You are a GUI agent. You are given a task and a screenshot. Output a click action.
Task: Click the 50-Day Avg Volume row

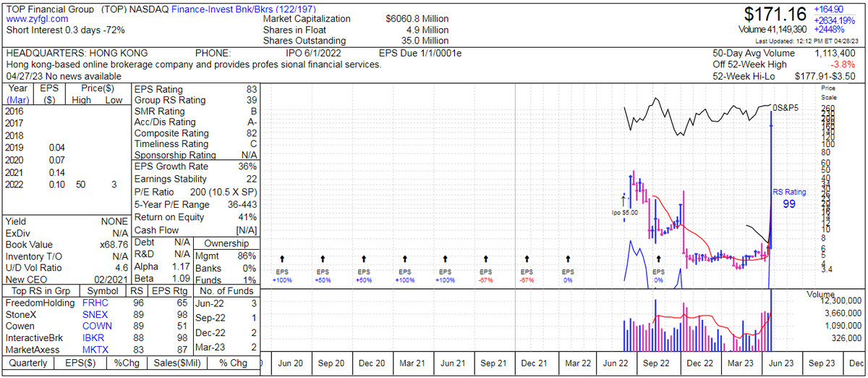tap(785, 54)
